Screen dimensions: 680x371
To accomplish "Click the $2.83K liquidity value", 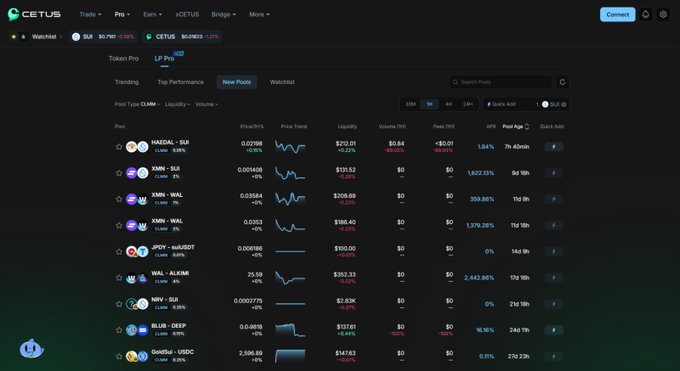I will (346, 301).
